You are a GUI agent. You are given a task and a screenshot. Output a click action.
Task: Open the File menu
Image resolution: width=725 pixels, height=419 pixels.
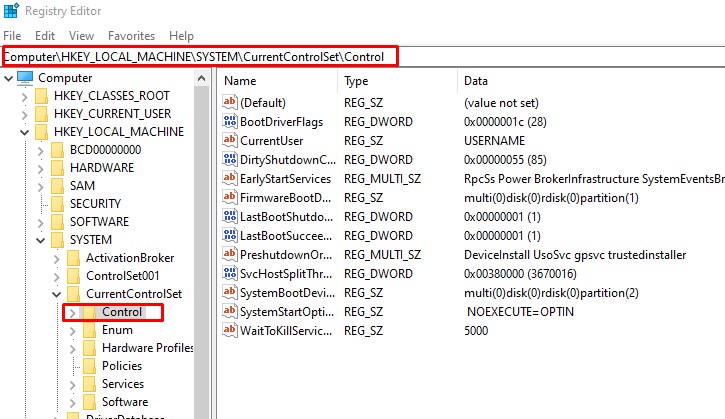pos(12,36)
